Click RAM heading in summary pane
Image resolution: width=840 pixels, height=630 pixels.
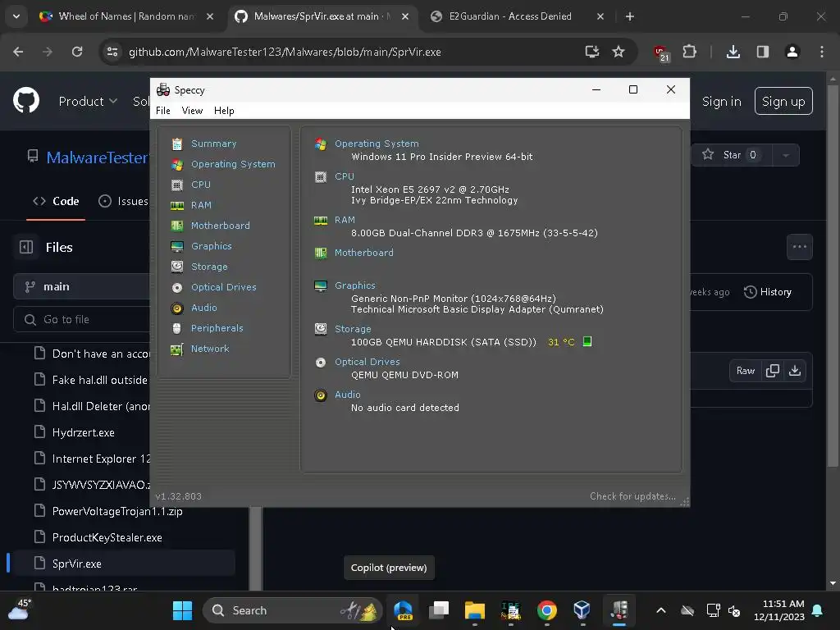(x=345, y=220)
